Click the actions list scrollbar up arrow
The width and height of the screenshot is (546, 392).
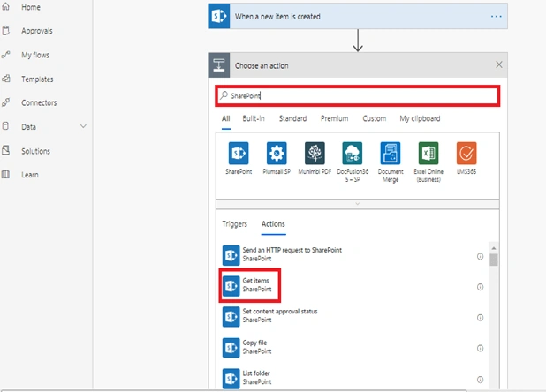point(493,248)
